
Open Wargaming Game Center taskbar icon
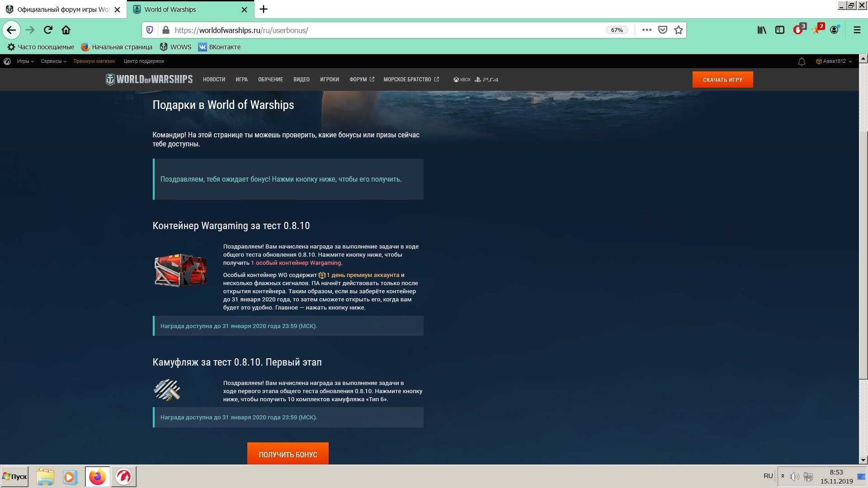123,477
